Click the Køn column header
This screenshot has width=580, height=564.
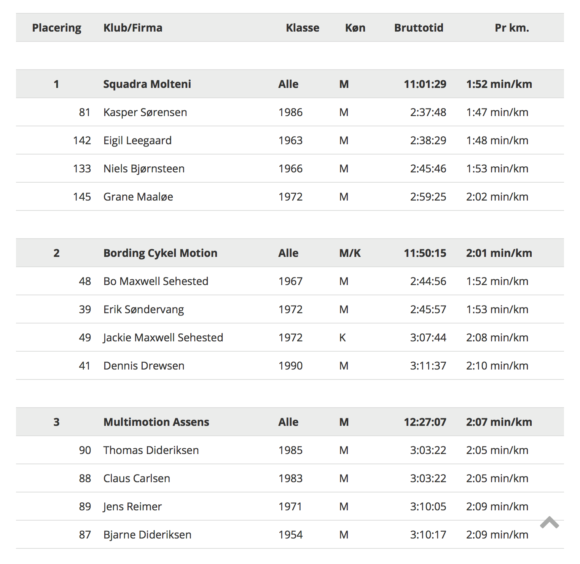click(355, 28)
